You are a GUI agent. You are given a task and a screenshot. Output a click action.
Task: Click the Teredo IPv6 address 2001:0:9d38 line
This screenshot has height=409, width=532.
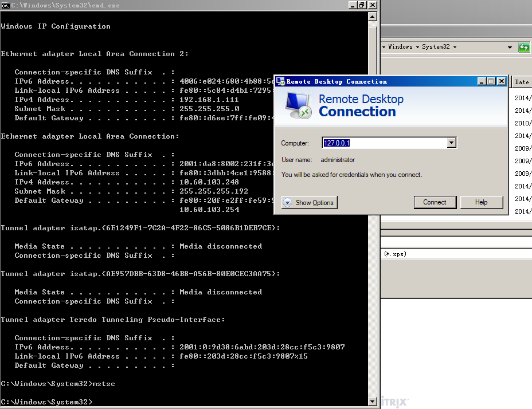262,347
